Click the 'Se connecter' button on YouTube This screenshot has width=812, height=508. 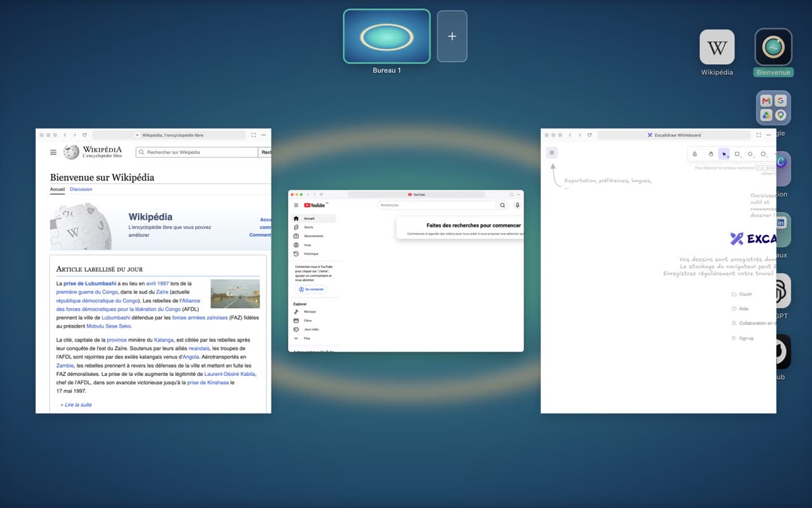pos(311,289)
